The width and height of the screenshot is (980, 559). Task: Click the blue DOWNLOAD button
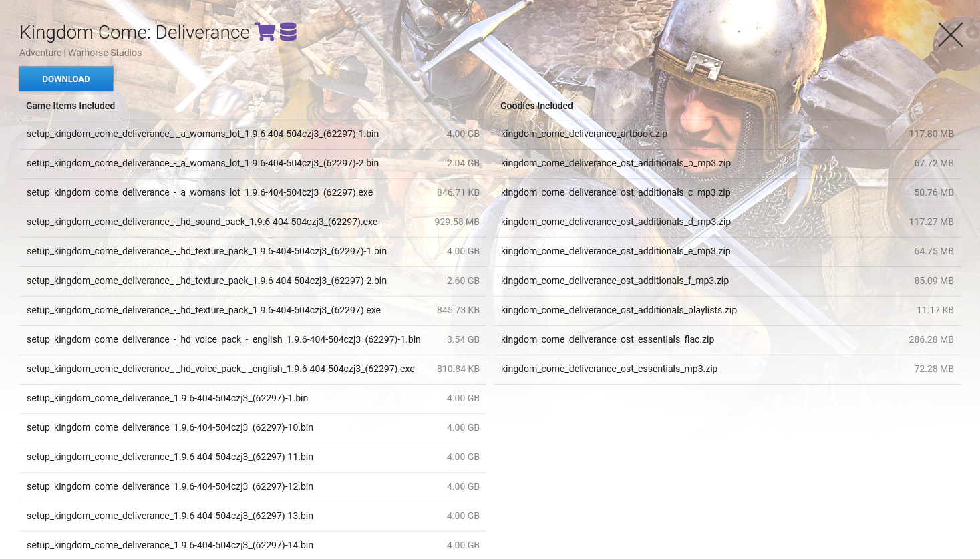(66, 79)
